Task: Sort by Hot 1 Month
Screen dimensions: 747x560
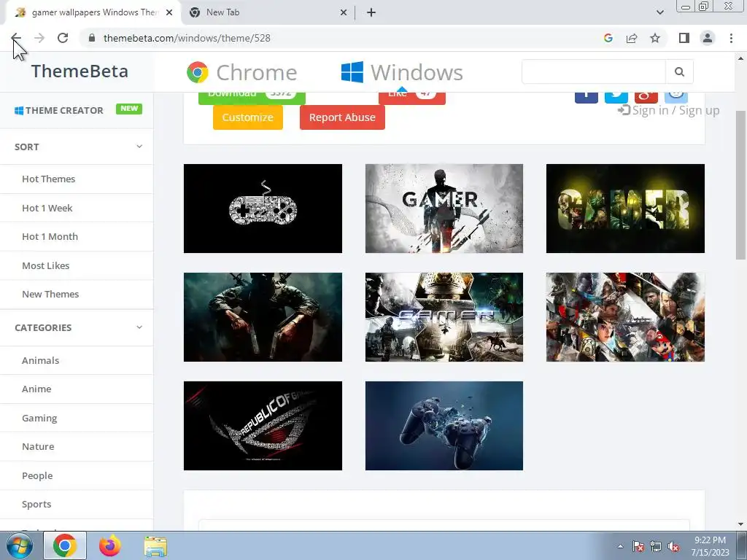Action: tap(50, 237)
